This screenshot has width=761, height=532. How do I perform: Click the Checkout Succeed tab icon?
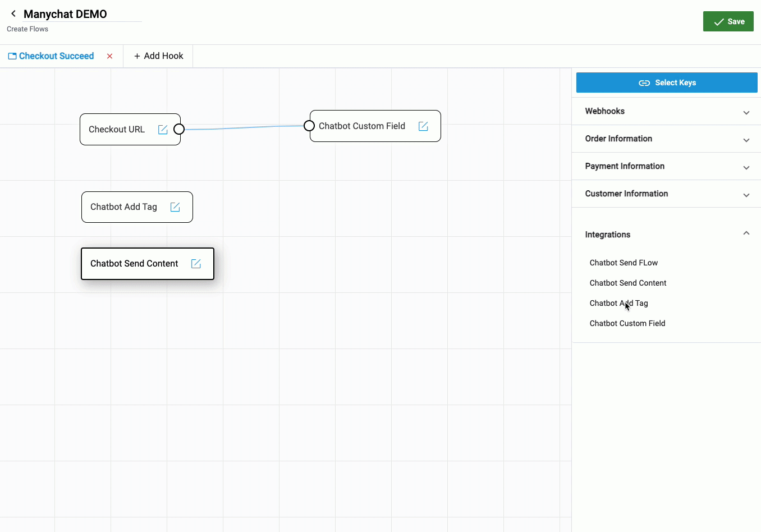coord(12,56)
